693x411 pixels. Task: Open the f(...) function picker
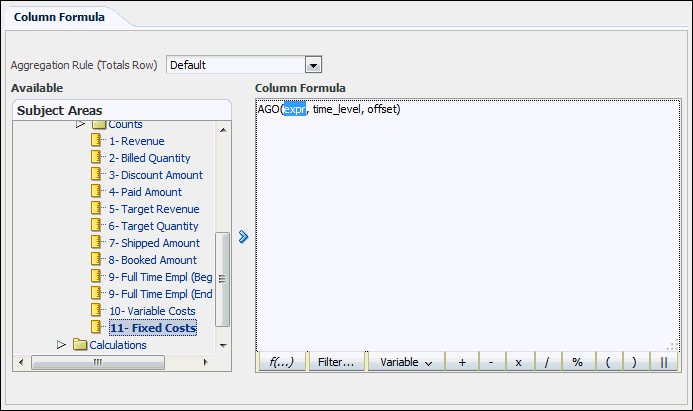click(282, 362)
